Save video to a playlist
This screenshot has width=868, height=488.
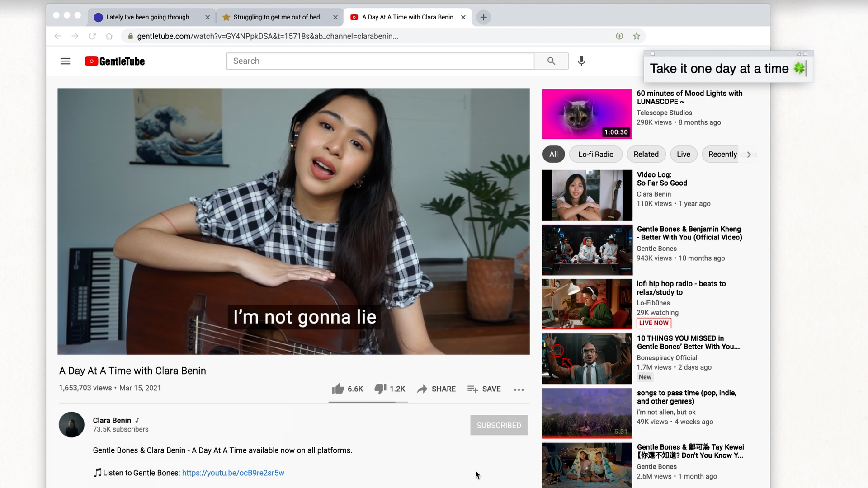point(484,389)
